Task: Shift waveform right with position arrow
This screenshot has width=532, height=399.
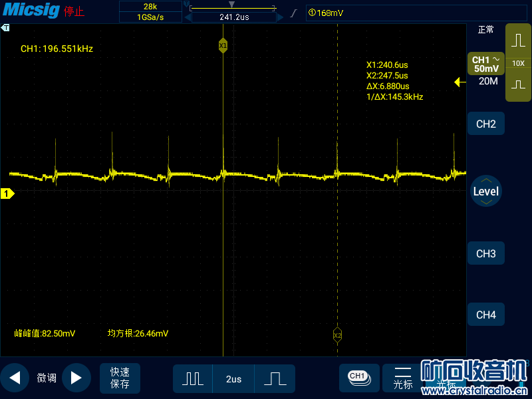Action: point(280,17)
